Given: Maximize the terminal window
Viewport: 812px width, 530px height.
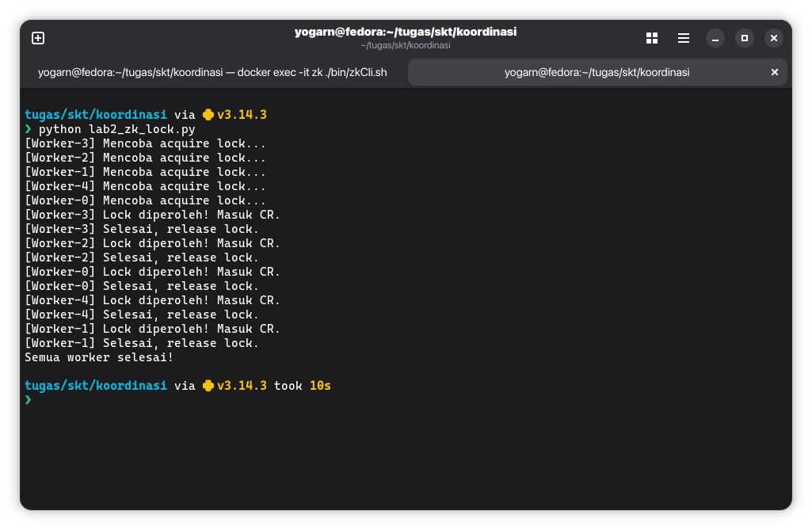Looking at the screenshot, I should click(x=745, y=38).
